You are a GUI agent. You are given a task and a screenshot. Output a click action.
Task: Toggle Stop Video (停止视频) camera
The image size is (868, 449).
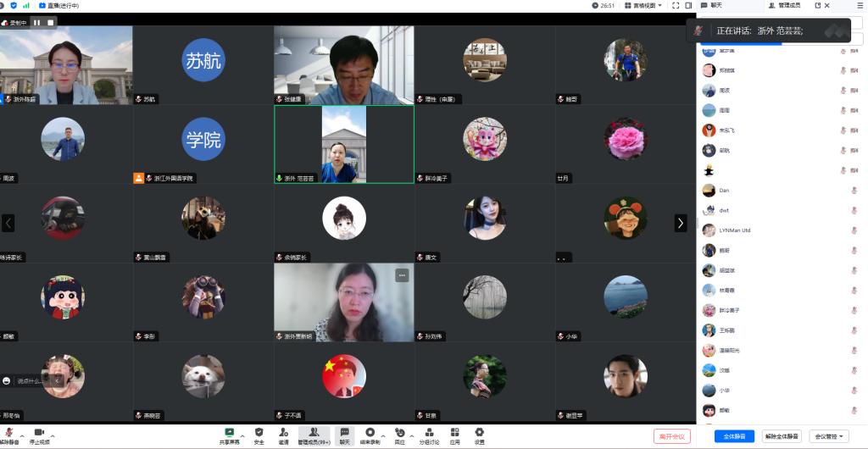[x=39, y=434]
